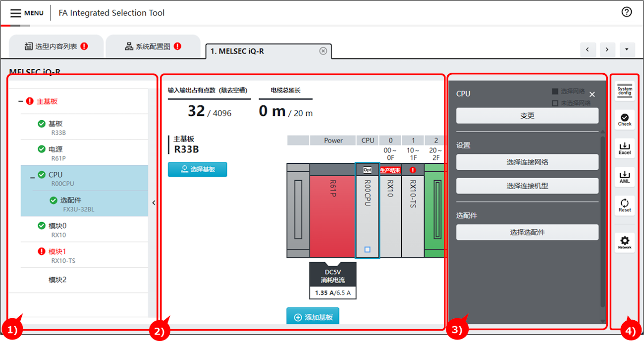
Task: Close the CPU settings panel
Action: point(592,94)
